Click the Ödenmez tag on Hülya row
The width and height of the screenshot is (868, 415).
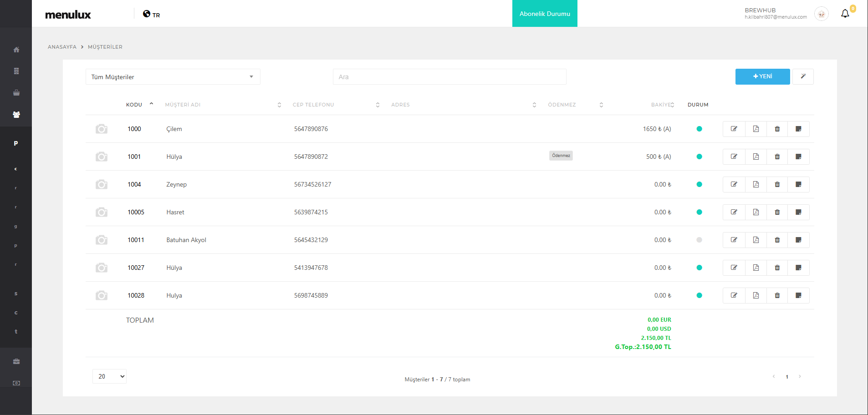tap(561, 156)
